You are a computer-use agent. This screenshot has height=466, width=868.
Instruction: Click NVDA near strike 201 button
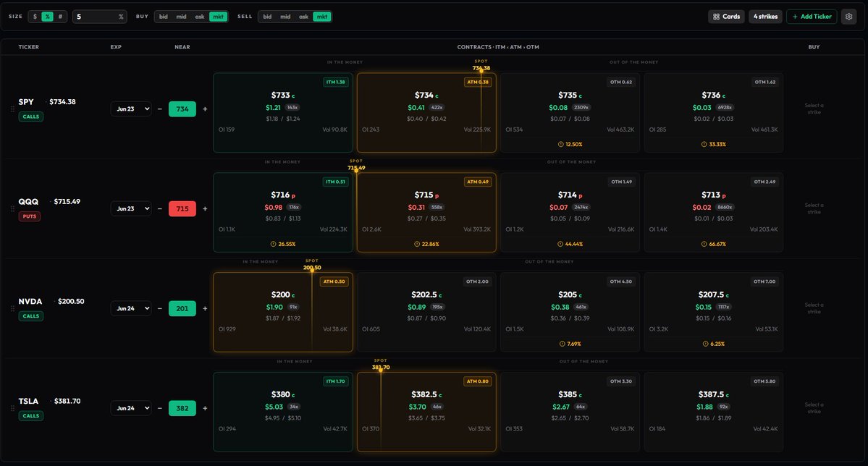click(182, 308)
